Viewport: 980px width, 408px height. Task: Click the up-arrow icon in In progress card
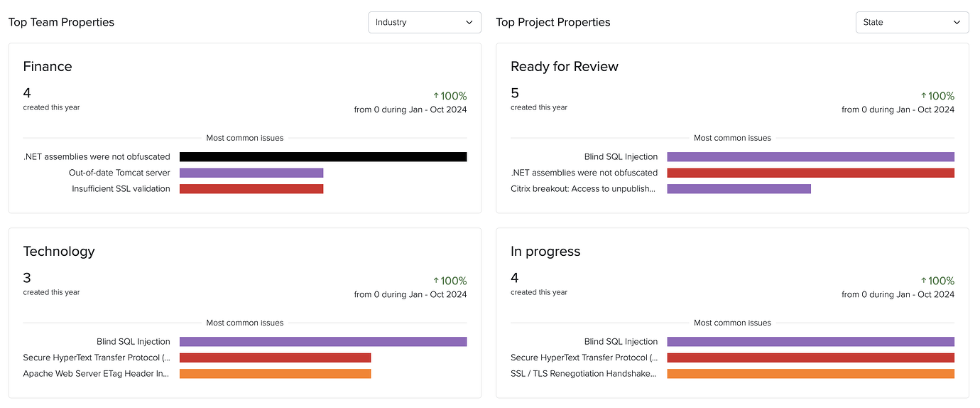(x=924, y=281)
